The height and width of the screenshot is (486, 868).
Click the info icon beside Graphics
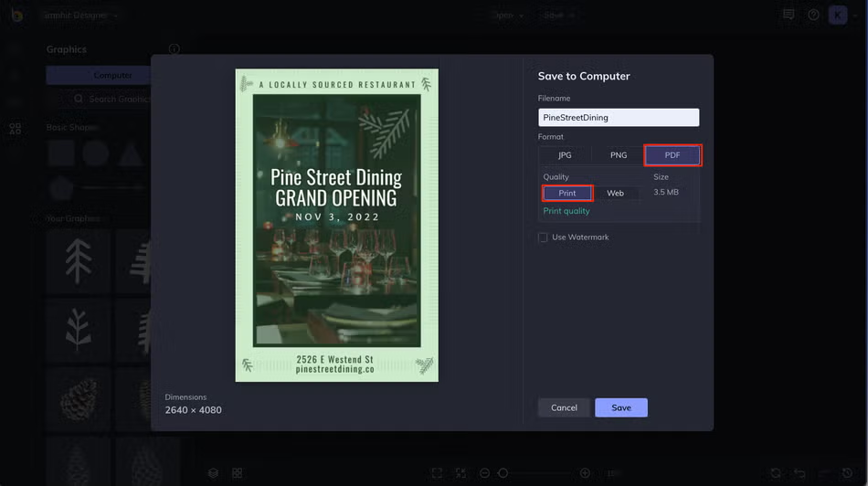(174, 48)
